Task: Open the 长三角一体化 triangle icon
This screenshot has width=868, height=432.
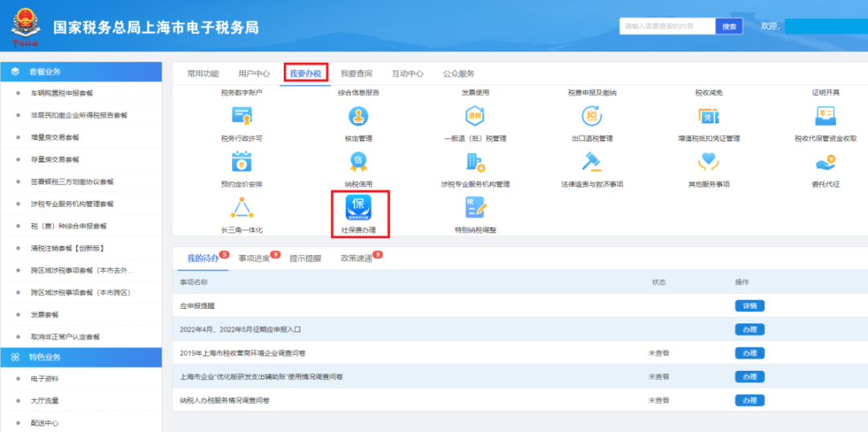Action: click(242, 207)
